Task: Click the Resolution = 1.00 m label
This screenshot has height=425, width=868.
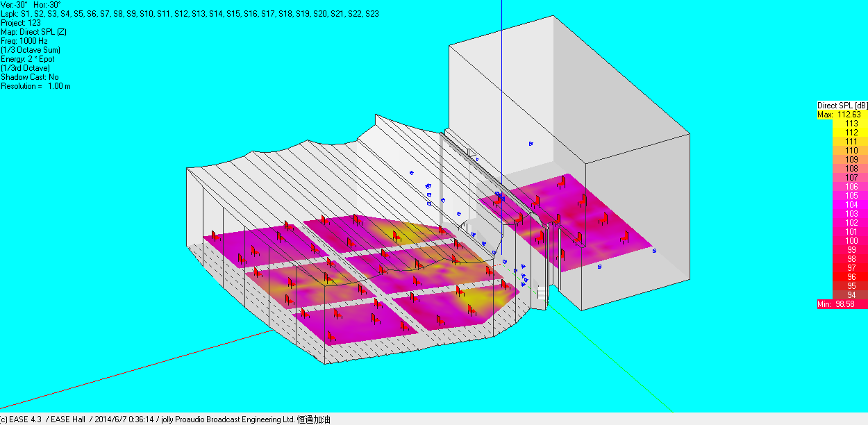Action: pyautogui.click(x=35, y=86)
